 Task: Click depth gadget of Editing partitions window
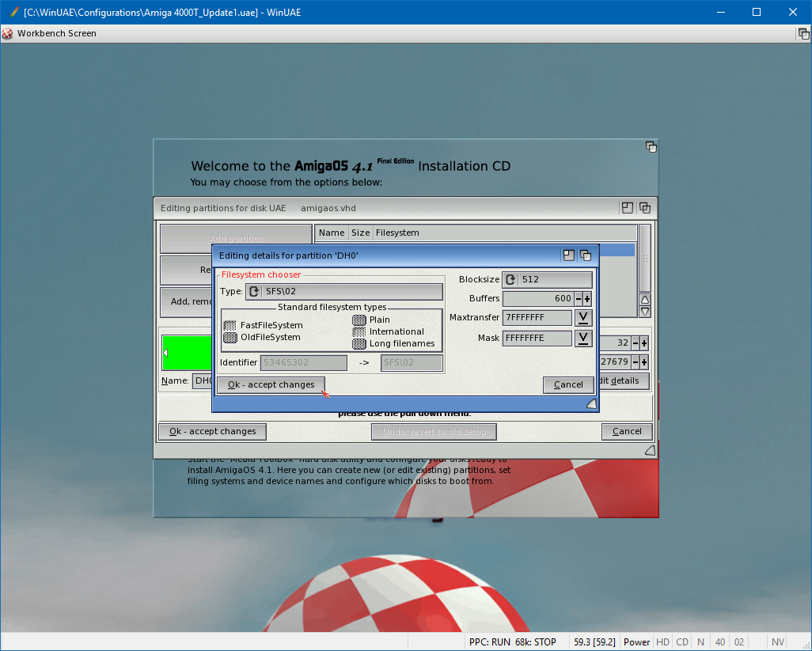pyautogui.click(x=644, y=208)
